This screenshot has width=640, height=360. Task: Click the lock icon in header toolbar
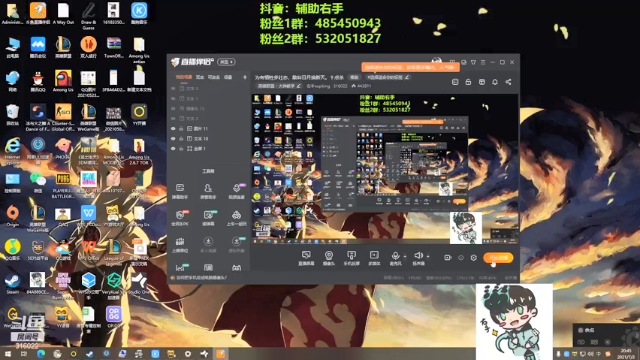tap(468, 82)
